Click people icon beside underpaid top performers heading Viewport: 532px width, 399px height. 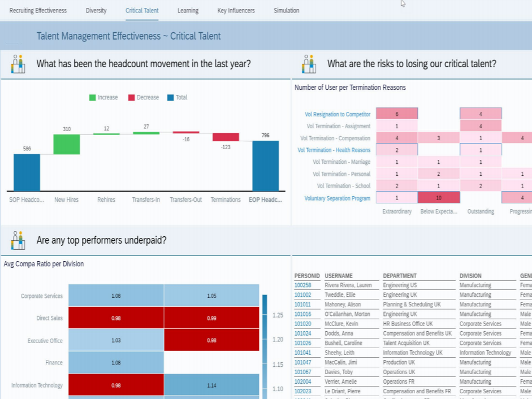click(18, 240)
